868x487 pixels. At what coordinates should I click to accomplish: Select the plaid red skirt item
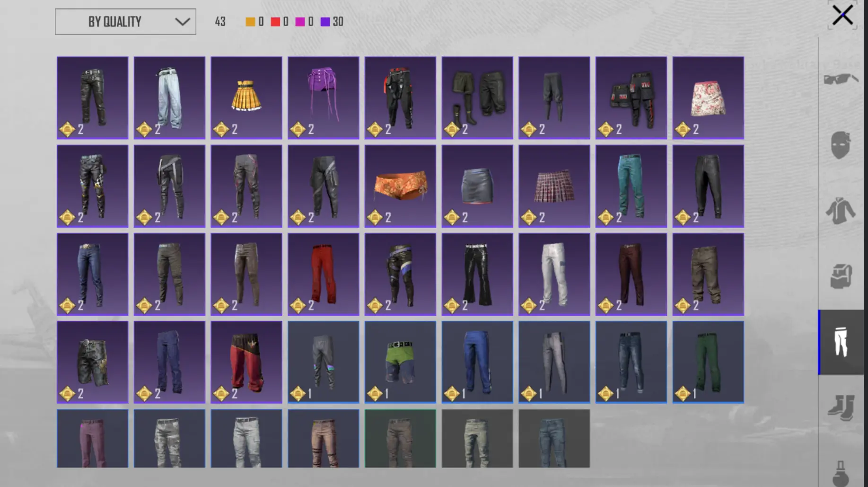click(554, 186)
